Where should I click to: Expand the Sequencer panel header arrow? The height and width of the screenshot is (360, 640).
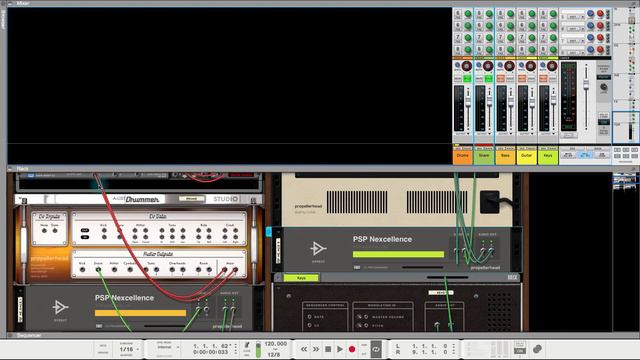tap(10, 335)
